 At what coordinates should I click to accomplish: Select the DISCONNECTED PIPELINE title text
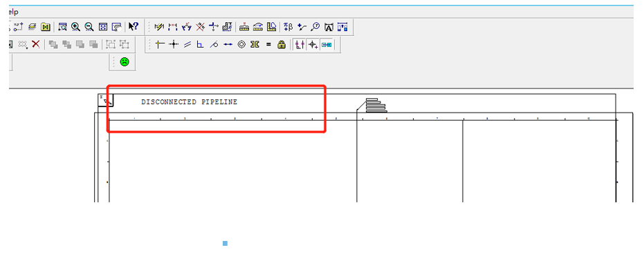190,102
